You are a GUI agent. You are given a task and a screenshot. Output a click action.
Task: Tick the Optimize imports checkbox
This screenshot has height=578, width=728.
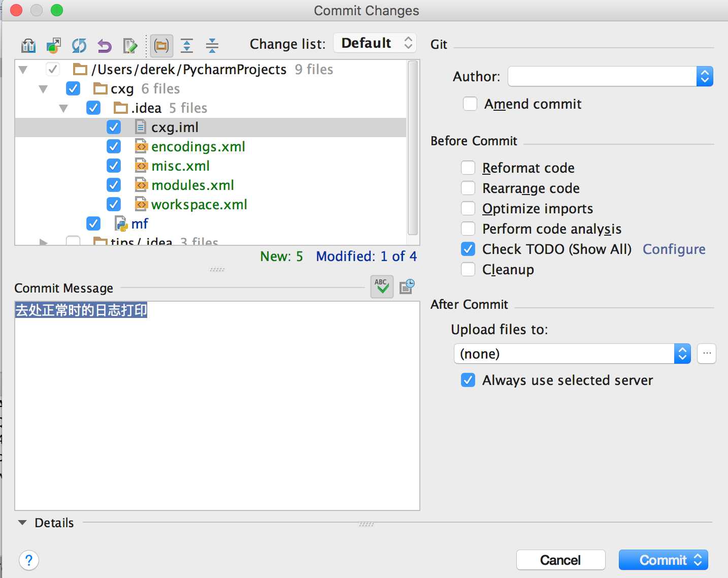(468, 208)
